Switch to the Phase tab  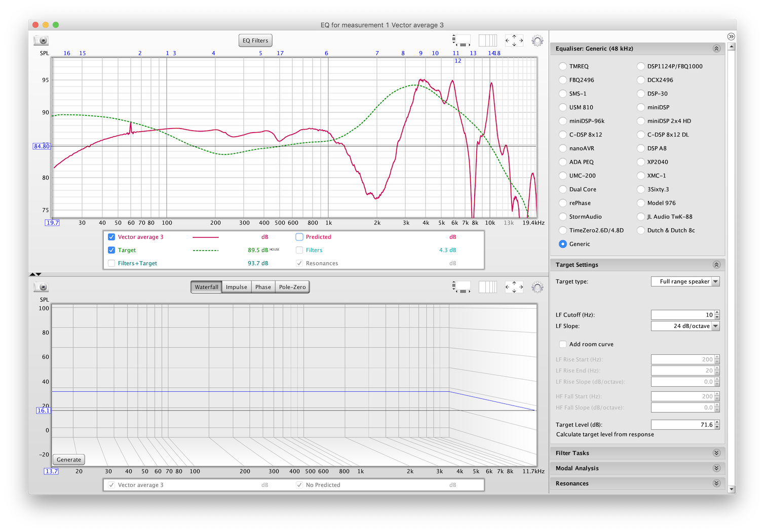pos(263,287)
